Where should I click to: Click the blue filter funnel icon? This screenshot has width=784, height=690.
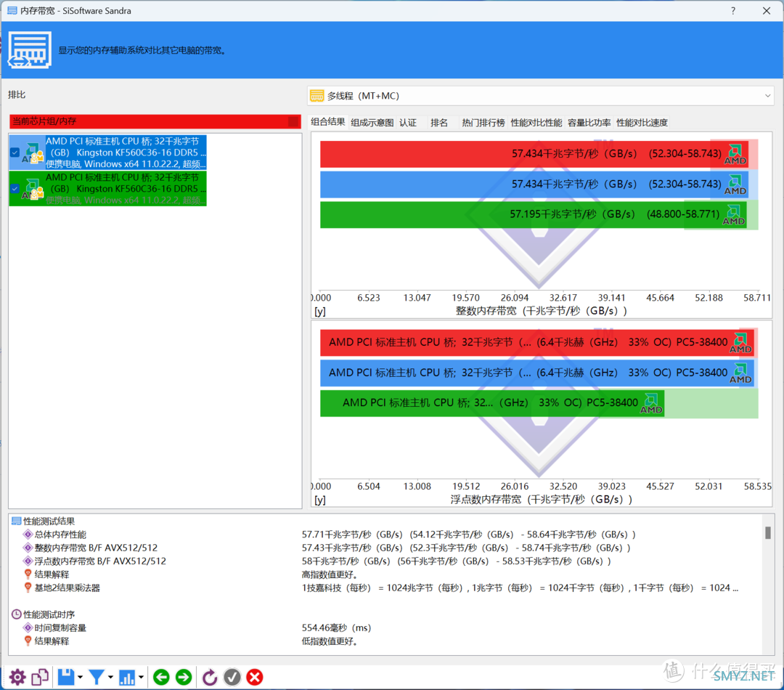pos(96,677)
